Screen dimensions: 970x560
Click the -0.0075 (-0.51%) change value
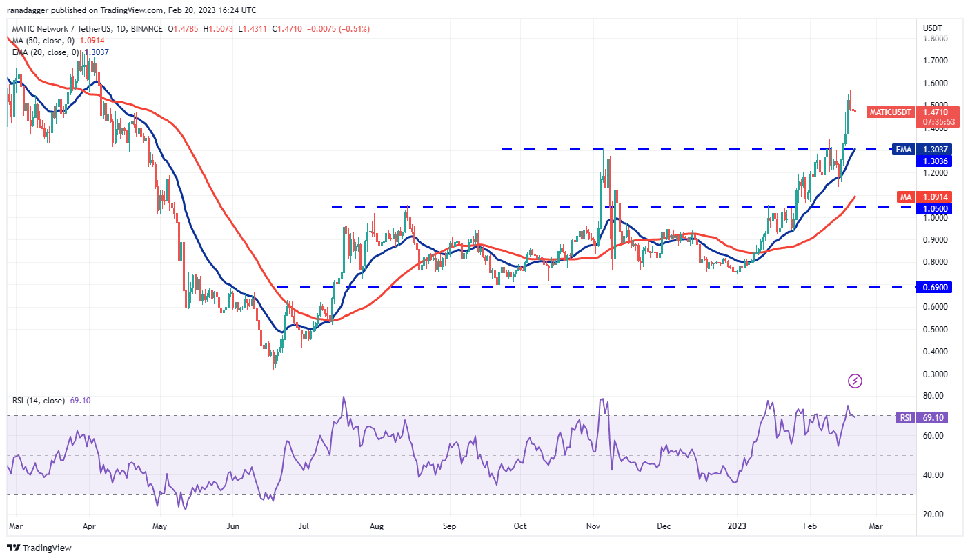click(339, 29)
